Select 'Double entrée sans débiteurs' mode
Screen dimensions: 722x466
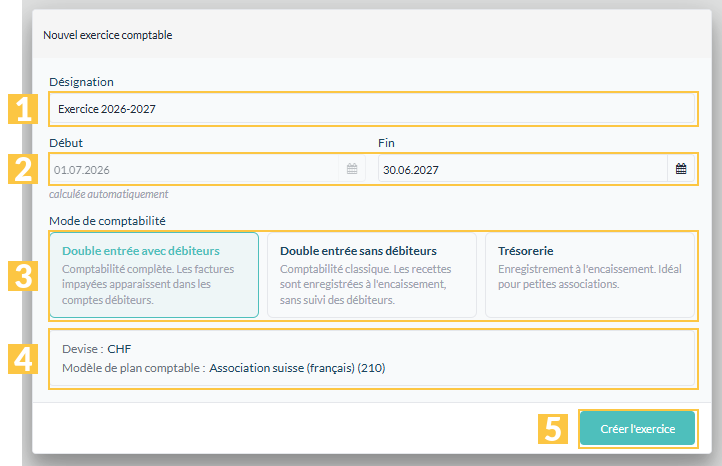click(x=372, y=275)
